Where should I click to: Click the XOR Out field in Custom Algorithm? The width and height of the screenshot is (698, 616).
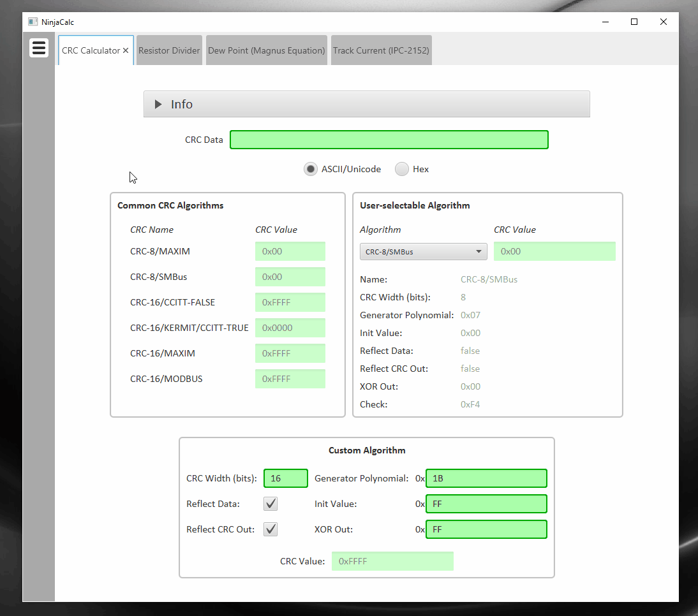tap(486, 529)
